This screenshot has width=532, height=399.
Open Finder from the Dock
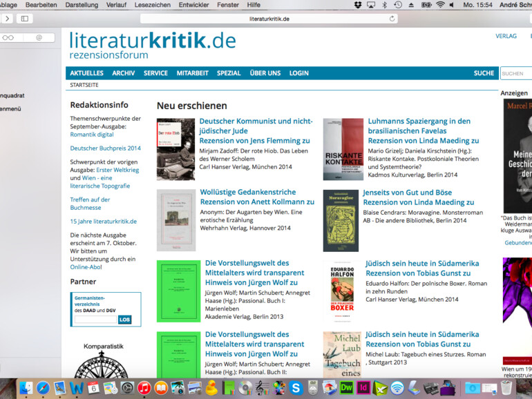click(26, 388)
